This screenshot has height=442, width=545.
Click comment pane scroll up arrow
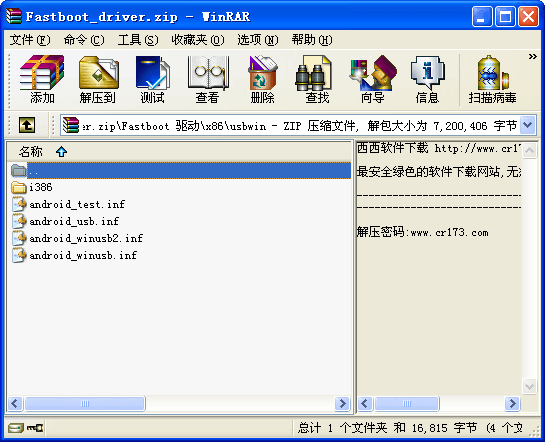pos(529,150)
